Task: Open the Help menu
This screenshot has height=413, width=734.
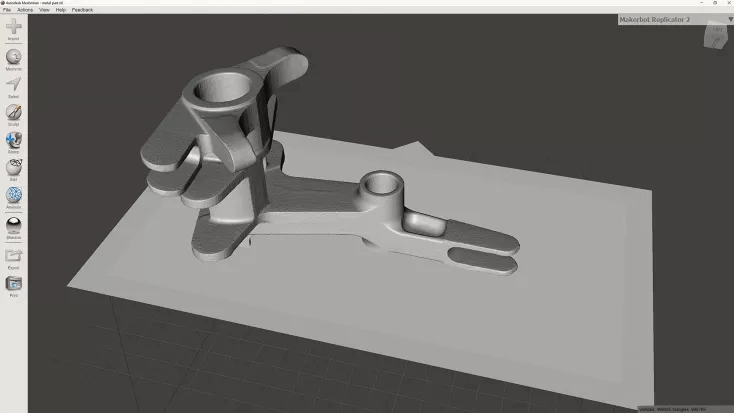Action: coord(61,10)
